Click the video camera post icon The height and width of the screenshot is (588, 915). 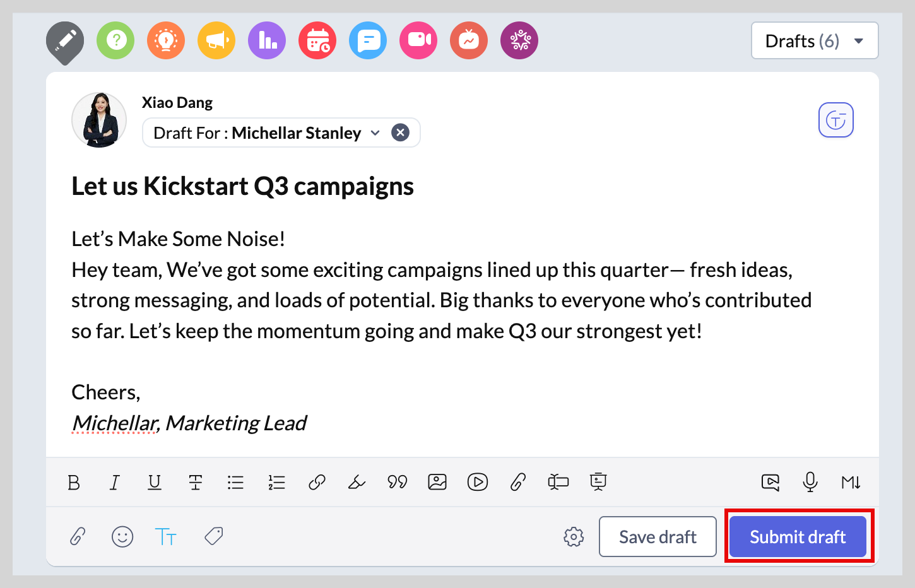(418, 40)
